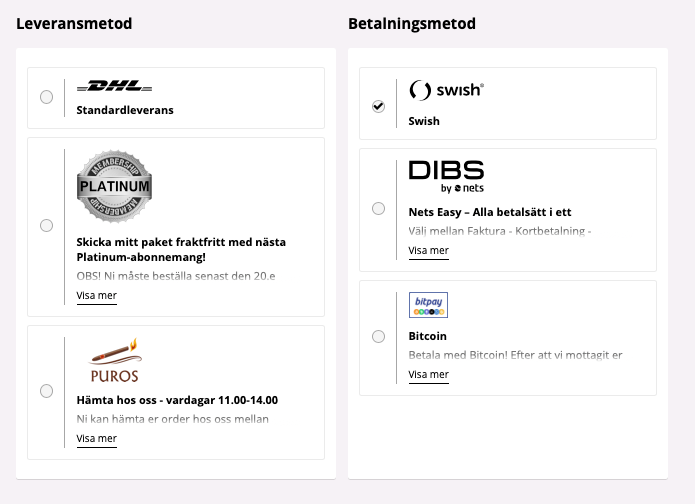Click the Platinum membership badge
This screenshot has height=504, width=695.
(x=114, y=186)
